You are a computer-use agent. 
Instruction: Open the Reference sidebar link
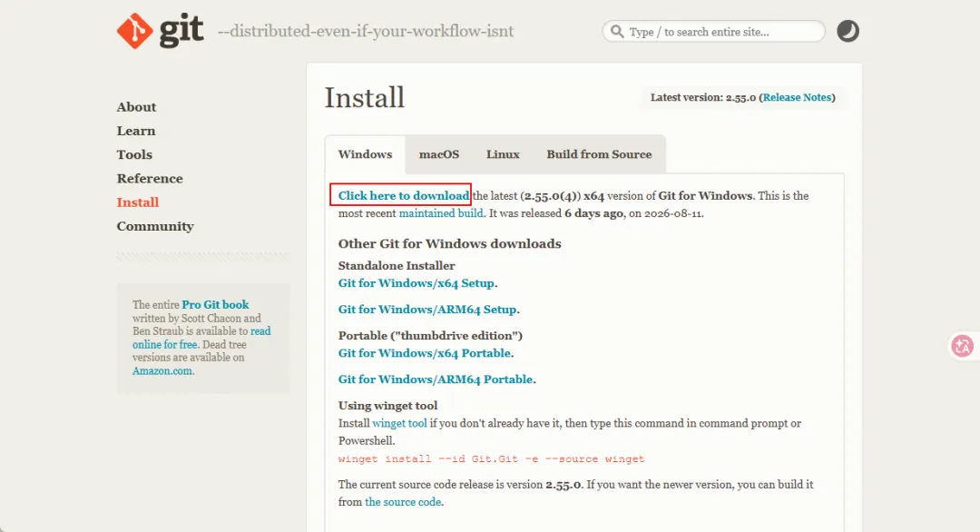tap(150, 178)
